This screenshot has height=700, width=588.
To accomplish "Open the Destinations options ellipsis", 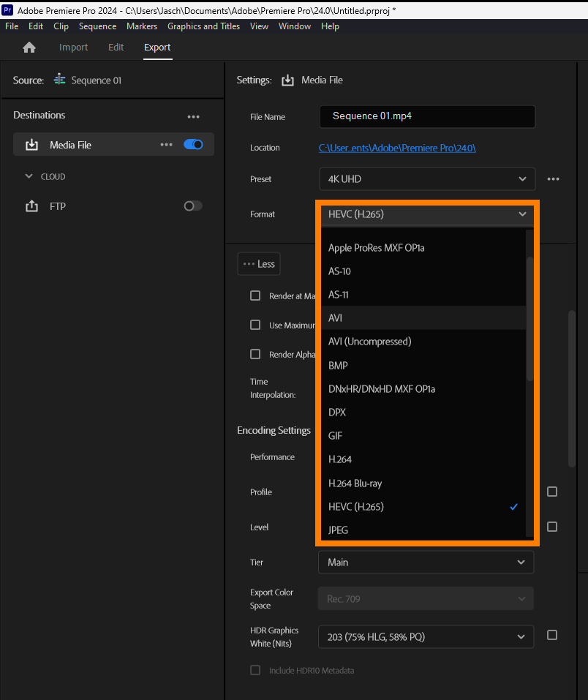I will [x=193, y=116].
